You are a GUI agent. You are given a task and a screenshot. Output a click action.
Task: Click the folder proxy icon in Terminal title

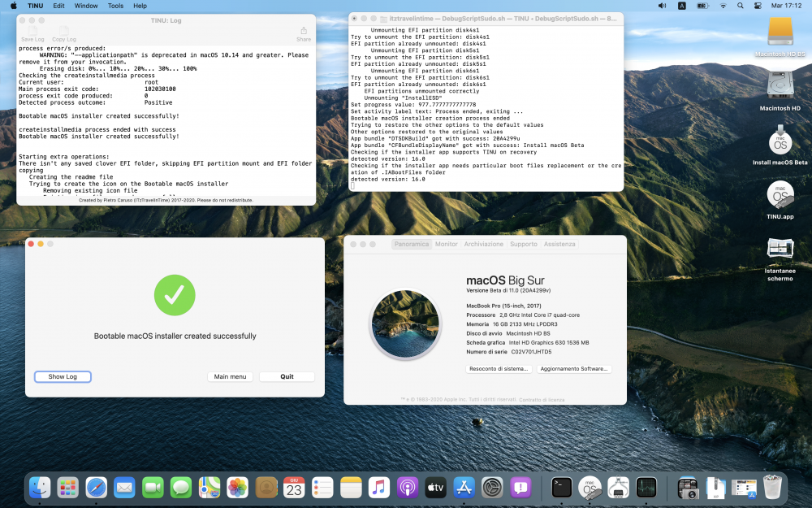[384, 19]
